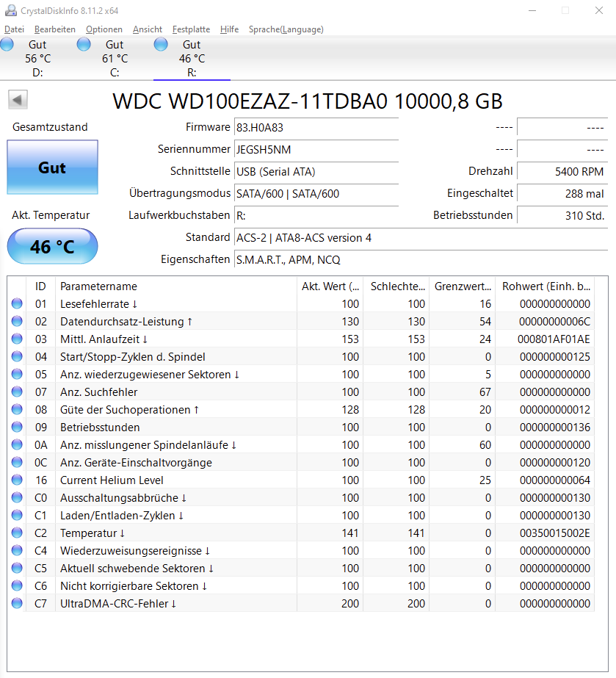Minimize the CrystalDiskInfo window
Screen dimensions: 616x678
point(532,10)
